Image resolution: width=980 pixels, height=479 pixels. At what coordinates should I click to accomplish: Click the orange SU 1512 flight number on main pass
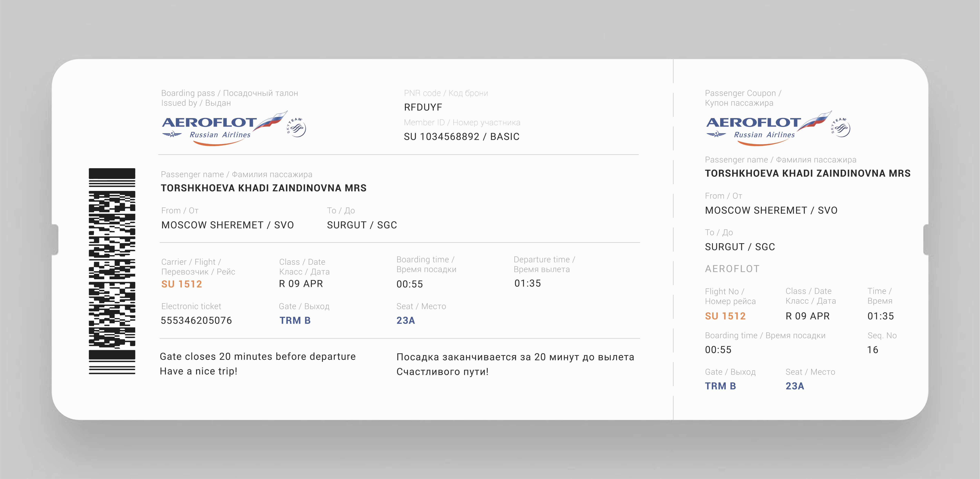coord(181,284)
